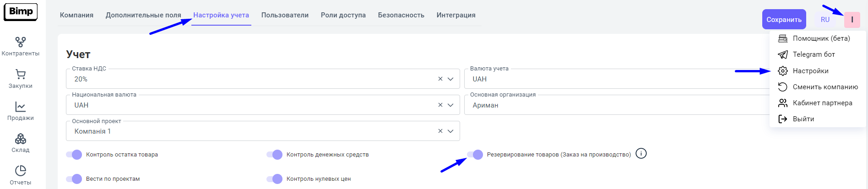This screenshot has height=189, width=868.
Task: Expand the Национальная валюта dropdown
Action: click(x=450, y=105)
